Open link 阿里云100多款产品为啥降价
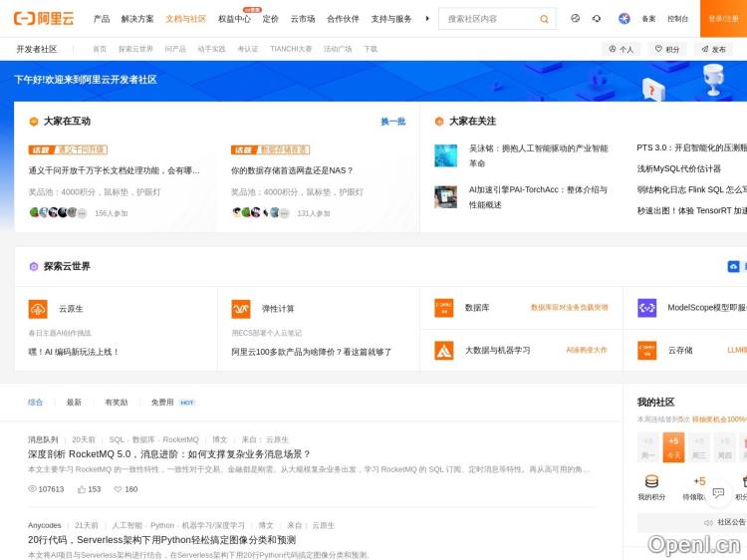The width and height of the screenshot is (747, 560). (x=311, y=352)
